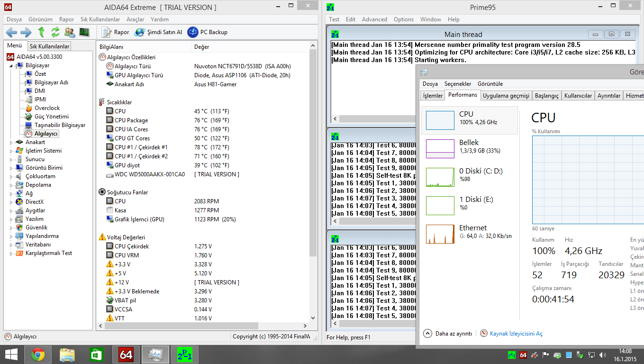Click the Güvenlik shield icon in the tree

pos(19,227)
